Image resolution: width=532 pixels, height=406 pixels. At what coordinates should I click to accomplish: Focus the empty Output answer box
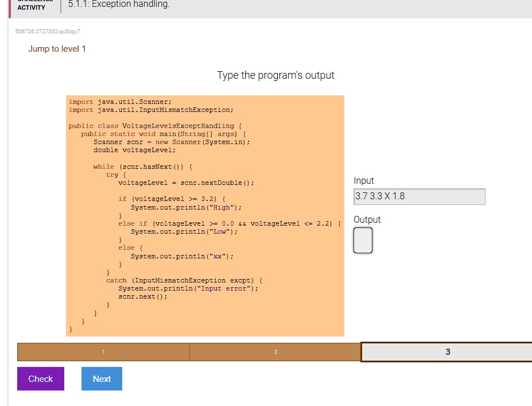pyautogui.click(x=363, y=240)
